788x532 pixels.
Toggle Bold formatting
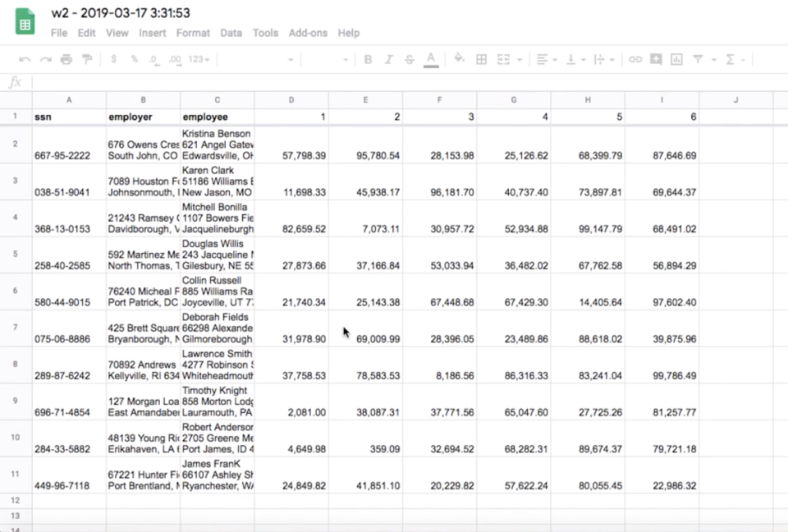[x=368, y=59]
